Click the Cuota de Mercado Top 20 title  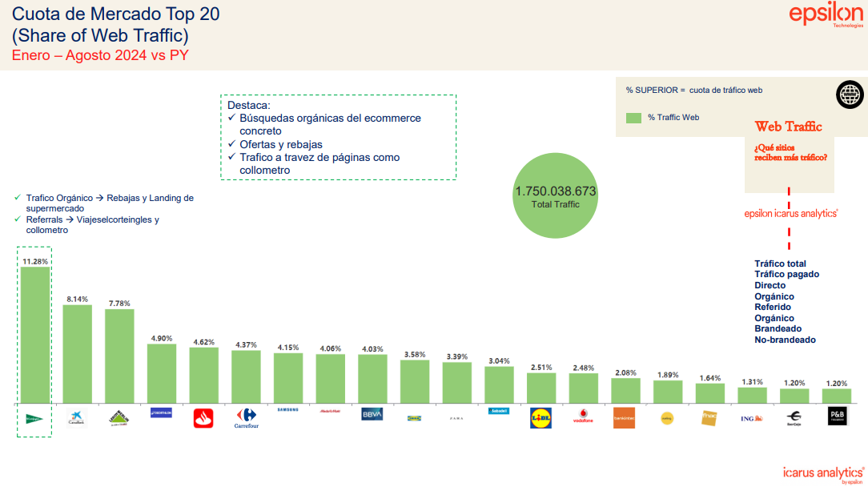click(115, 14)
